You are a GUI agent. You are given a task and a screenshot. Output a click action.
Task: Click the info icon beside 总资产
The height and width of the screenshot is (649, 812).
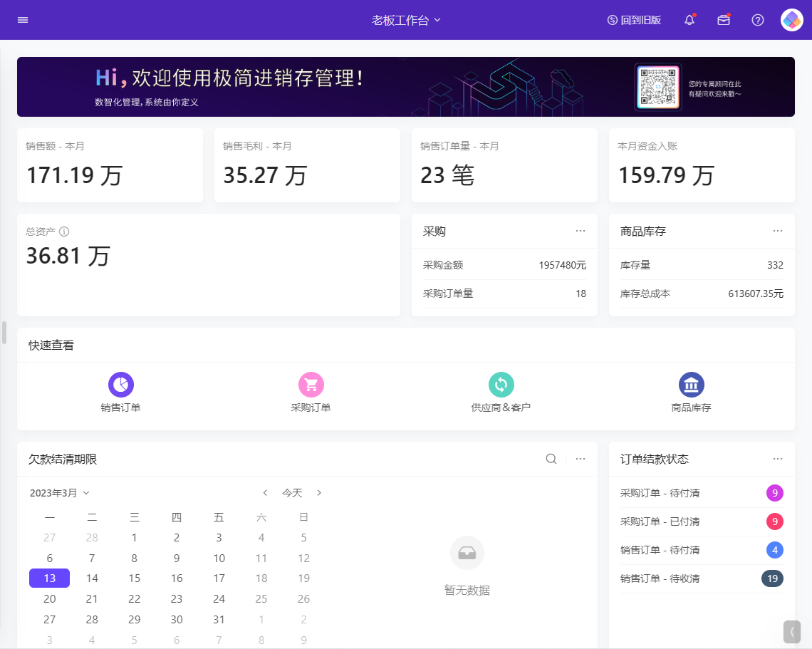pyautogui.click(x=63, y=231)
